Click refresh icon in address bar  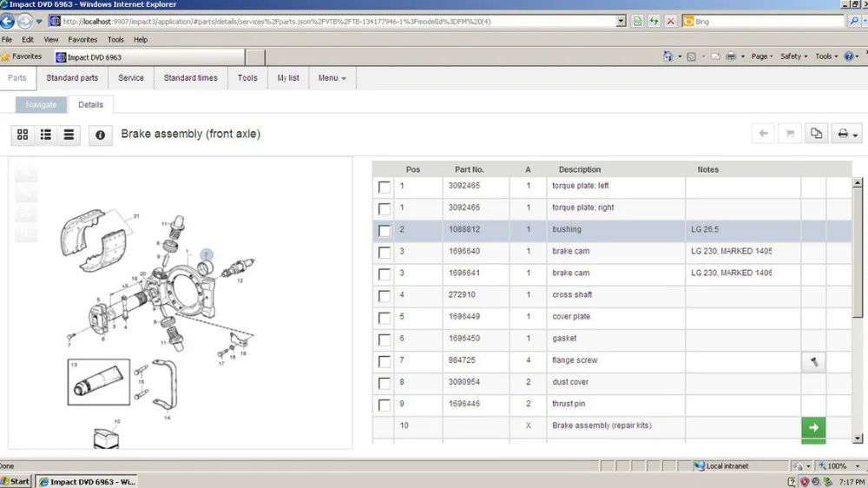click(x=654, y=21)
